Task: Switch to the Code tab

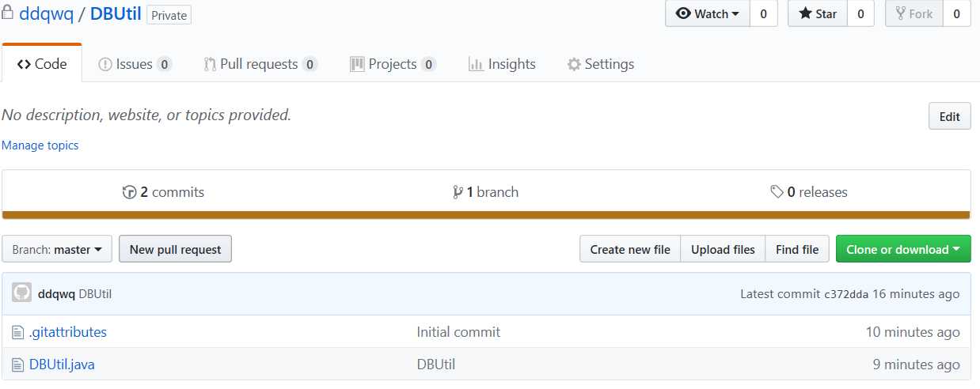Action: pos(42,64)
